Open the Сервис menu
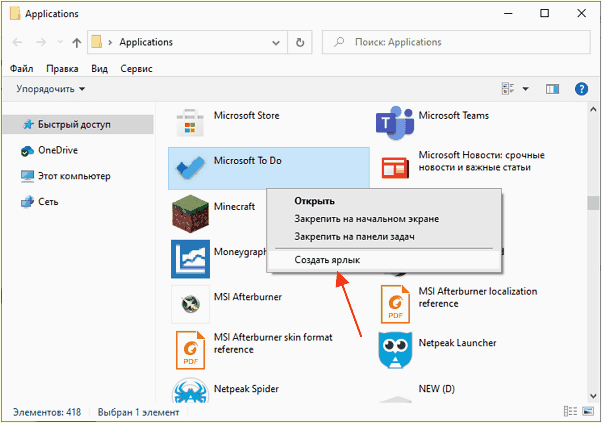Viewport: 602px width, 423px height. tap(136, 69)
